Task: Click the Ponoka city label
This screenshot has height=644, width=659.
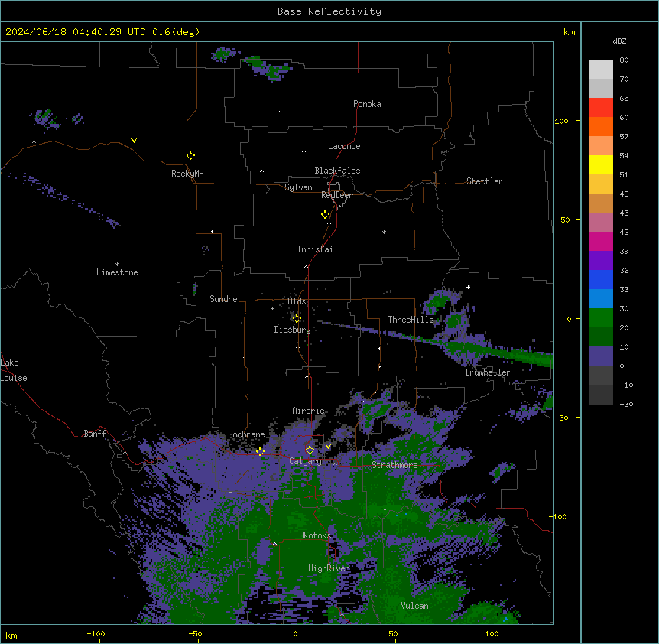Action: pos(367,104)
